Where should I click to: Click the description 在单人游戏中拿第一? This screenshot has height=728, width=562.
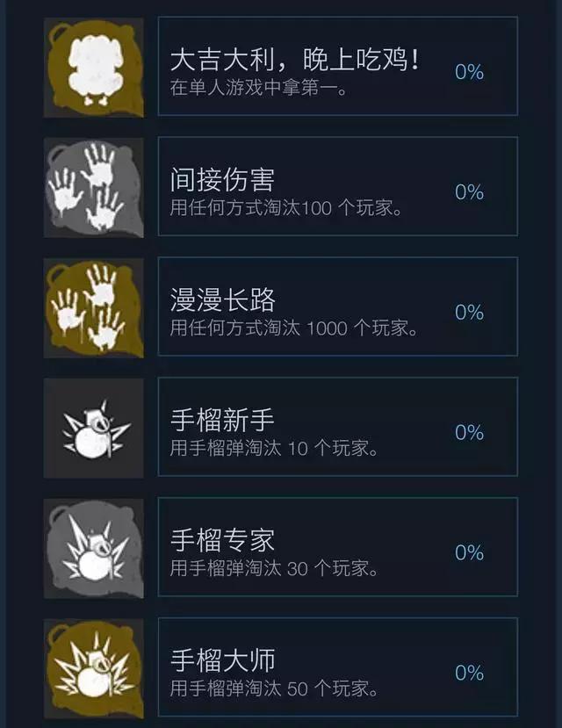tap(258, 87)
